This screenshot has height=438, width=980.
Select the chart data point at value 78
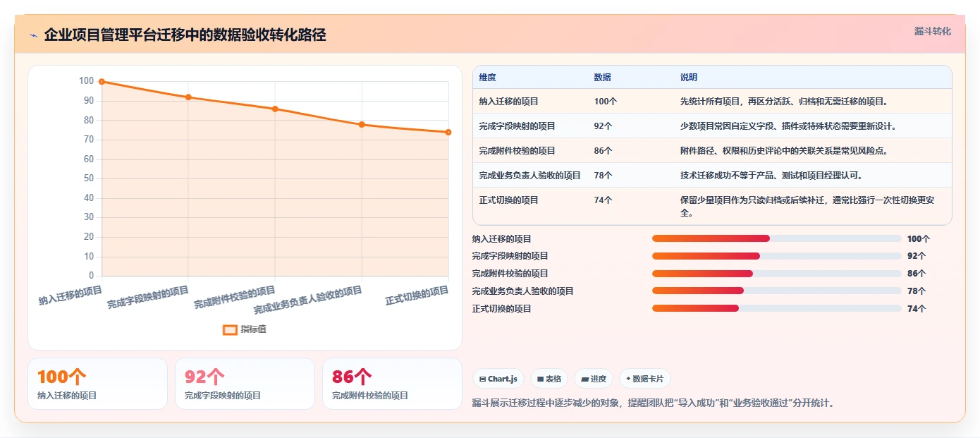(362, 124)
